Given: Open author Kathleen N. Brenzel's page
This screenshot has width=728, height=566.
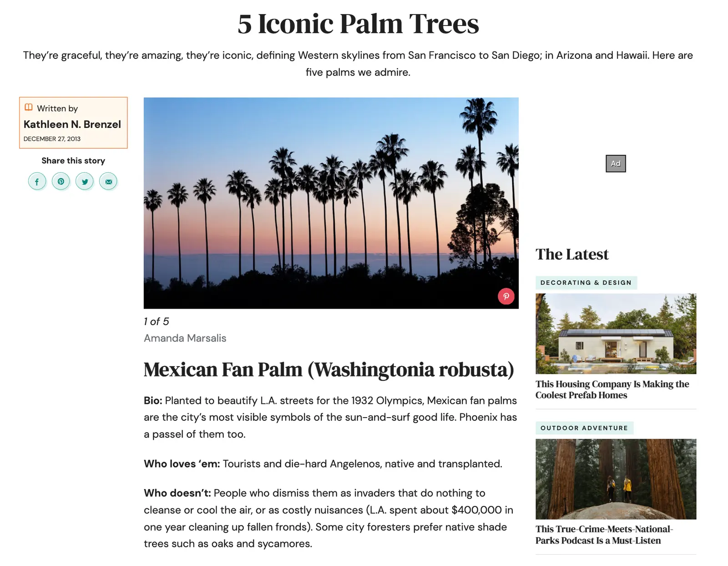Looking at the screenshot, I should pos(72,124).
